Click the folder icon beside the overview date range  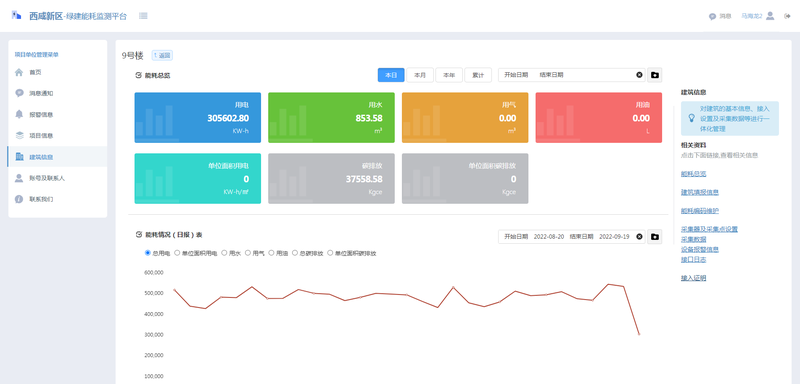pyautogui.click(x=655, y=75)
